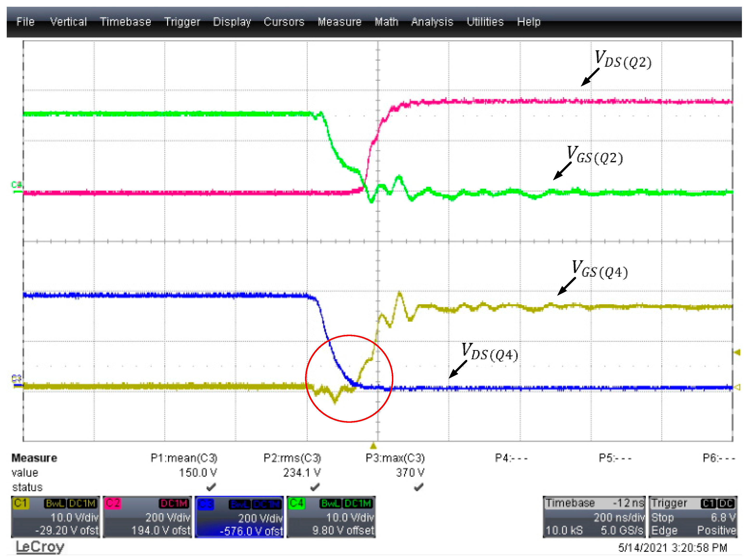Screen dimensions: 753x560
Task: Open the Measure menu
Action: pos(339,22)
